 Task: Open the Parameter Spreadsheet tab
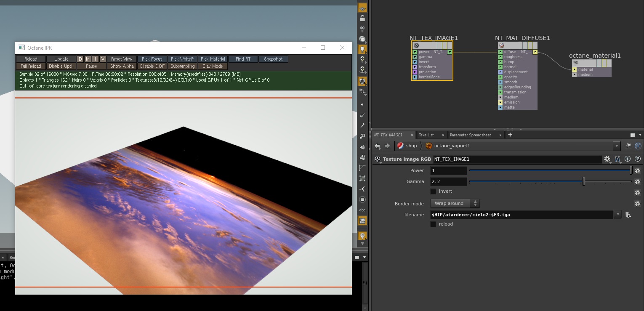click(x=470, y=135)
